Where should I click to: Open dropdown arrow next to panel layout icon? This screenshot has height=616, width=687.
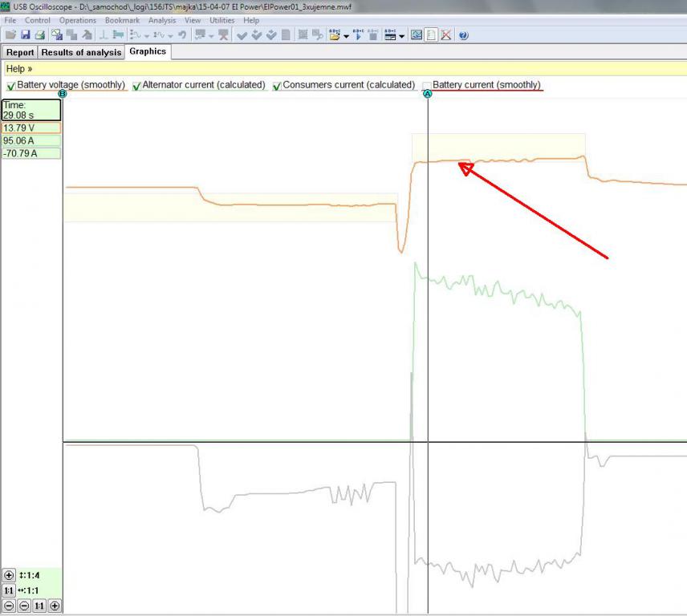click(x=402, y=36)
